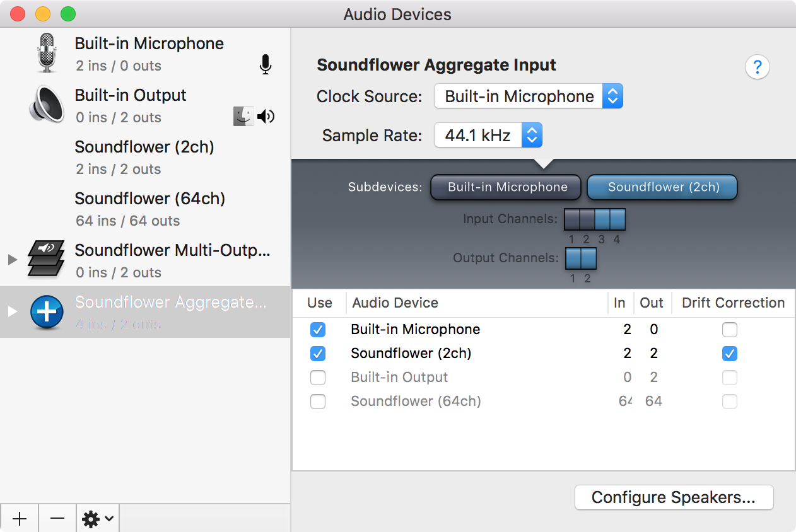Click the microphone input indicator icon
Image resolution: width=796 pixels, height=532 pixels.
pyautogui.click(x=265, y=64)
